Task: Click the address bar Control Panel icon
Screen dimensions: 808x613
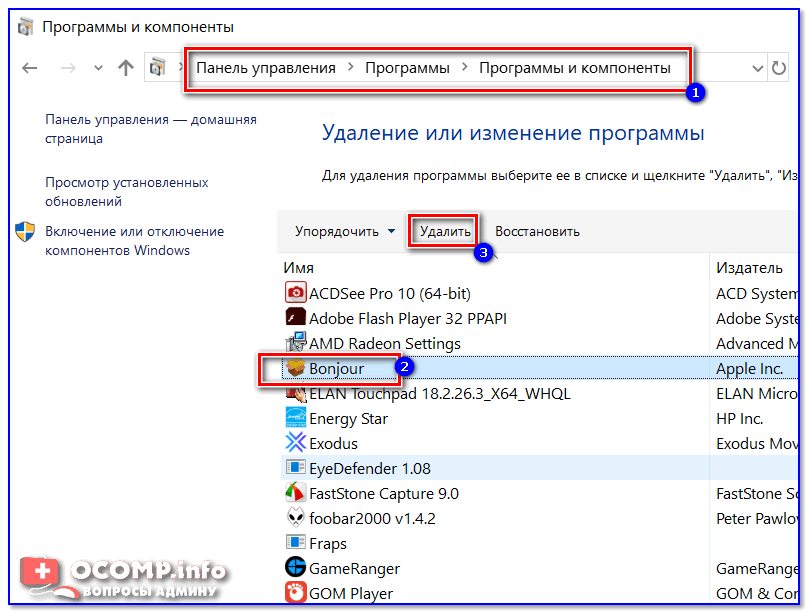Action: [x=158, y=67]
